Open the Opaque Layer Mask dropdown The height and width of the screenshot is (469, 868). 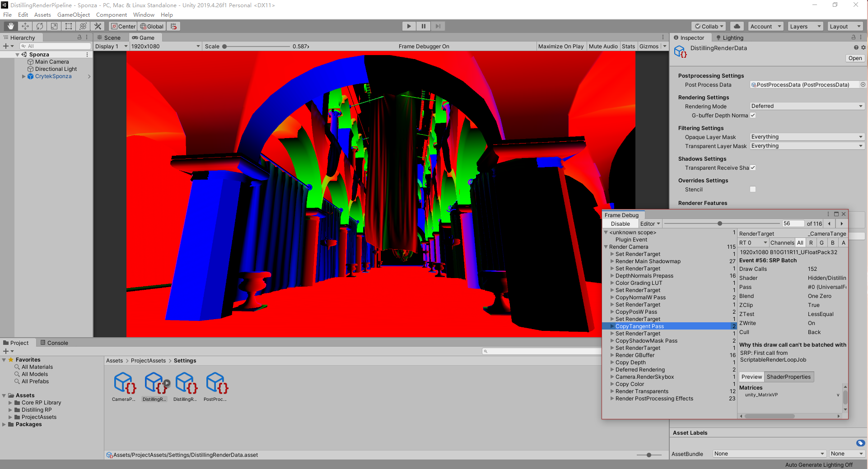click(807, 137)
